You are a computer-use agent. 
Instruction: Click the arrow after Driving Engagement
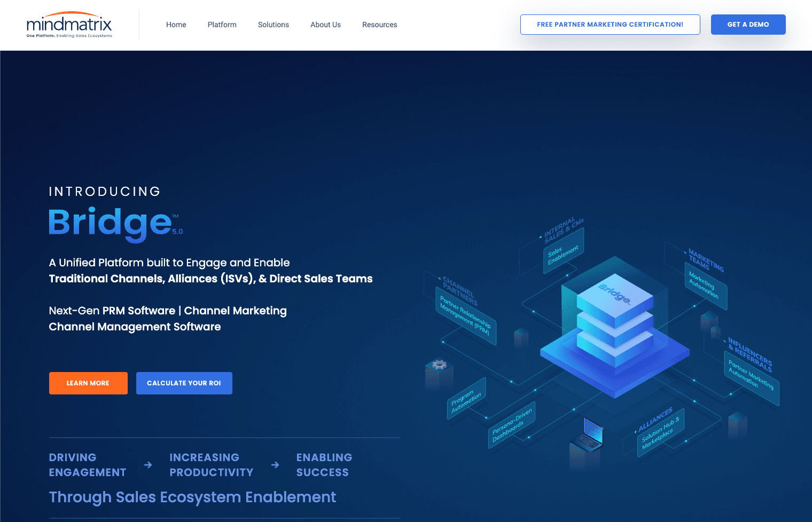click(x=148, y=465)
